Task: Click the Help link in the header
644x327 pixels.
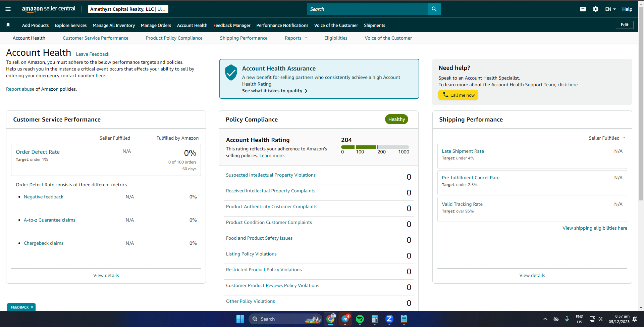Action: 627,9
